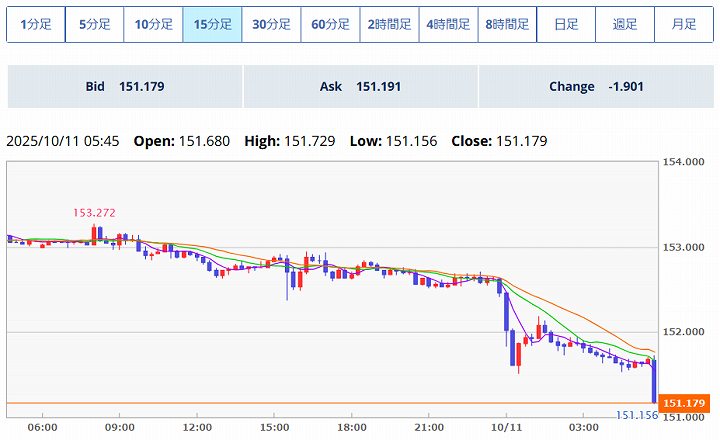Image resolution: width=720 pixels, height=440 pixels.
Task: Switch to the 8時間足 interval
Action: pyautogui.click(x=507, y=25)
